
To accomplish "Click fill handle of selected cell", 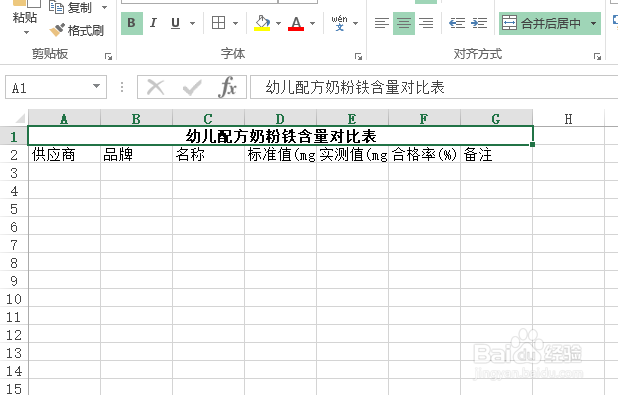I will click(532, 145).
